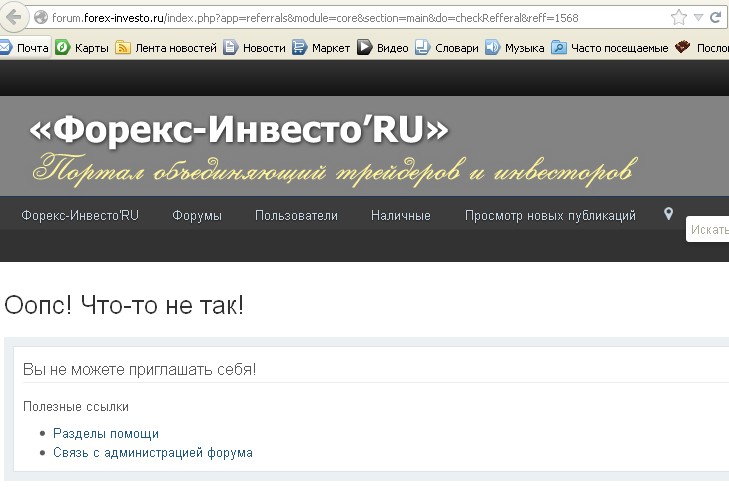
Task: Click the Часто посещаемые folder icon
Action: coord(558,47)
